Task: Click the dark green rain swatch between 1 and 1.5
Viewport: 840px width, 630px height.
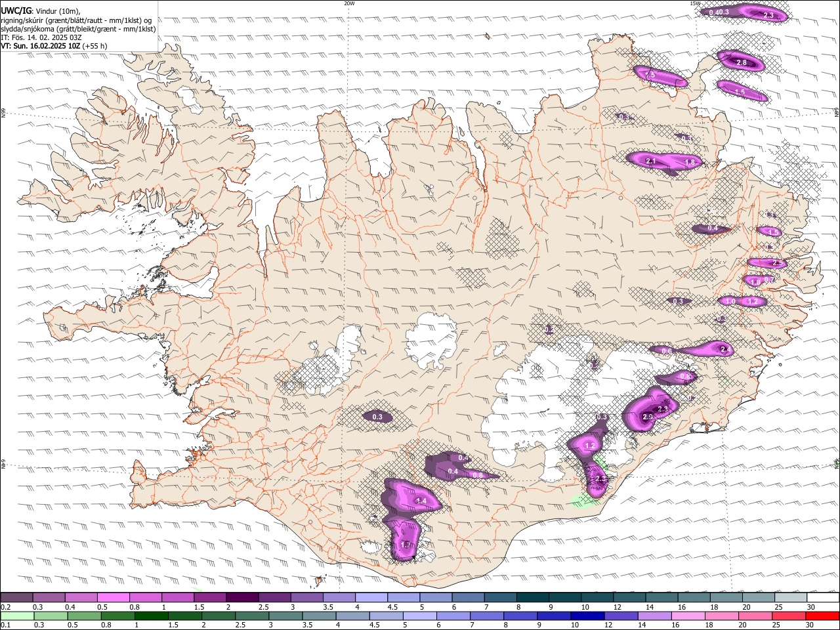Action: click(152, 616)
